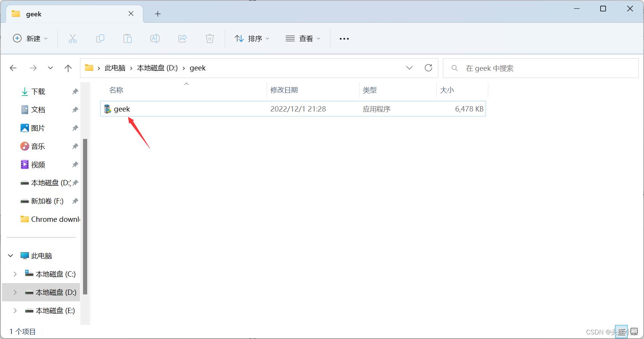Open the three-dot more options menu

point(344,39)
